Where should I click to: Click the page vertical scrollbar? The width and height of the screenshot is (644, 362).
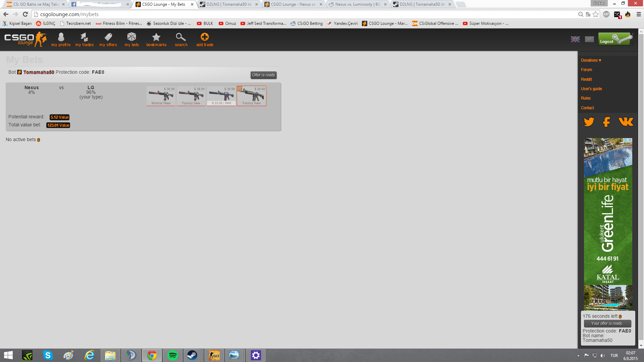641,188
